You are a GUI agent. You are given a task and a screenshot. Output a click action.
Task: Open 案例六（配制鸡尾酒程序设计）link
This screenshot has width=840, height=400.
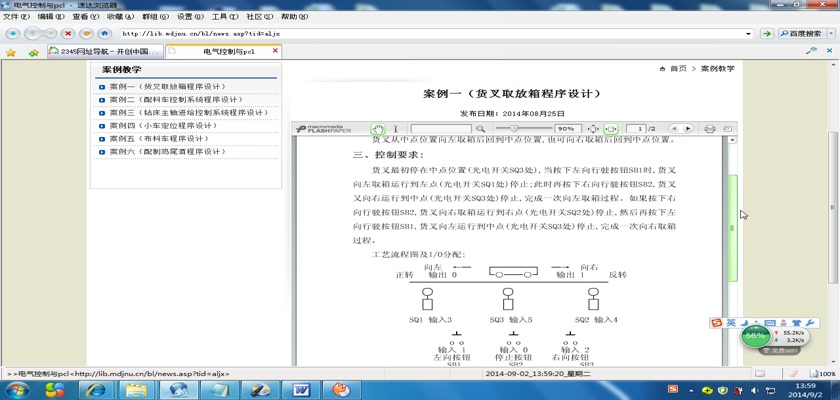pos(167,152)
